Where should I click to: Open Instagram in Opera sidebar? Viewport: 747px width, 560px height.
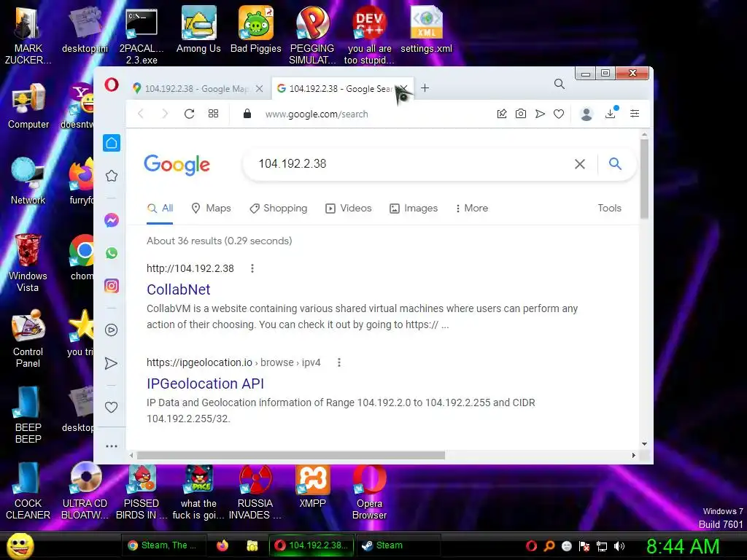112,286
